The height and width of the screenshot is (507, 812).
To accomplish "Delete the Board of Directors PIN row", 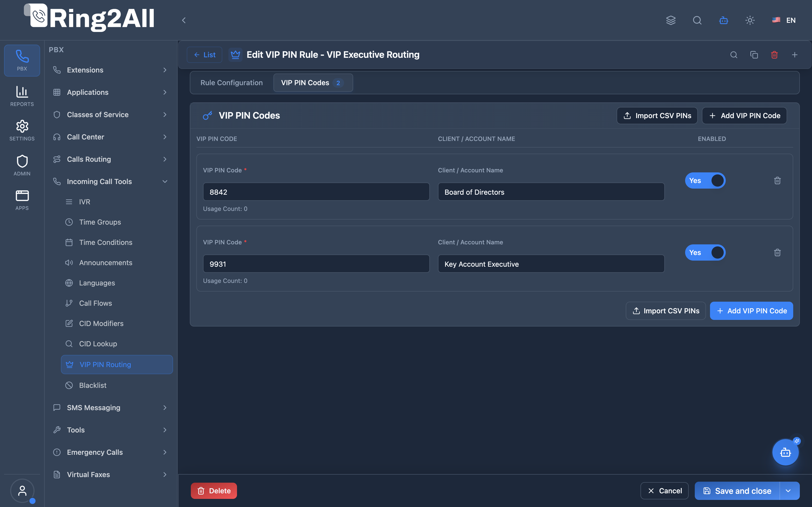I will coord(777,181).
